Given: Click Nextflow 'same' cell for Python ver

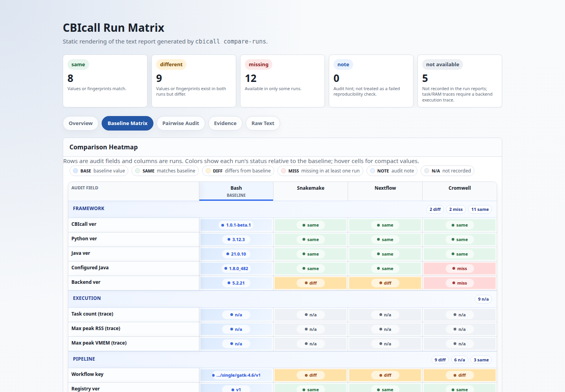Looking at the screenshot, I should click(385, 240).
